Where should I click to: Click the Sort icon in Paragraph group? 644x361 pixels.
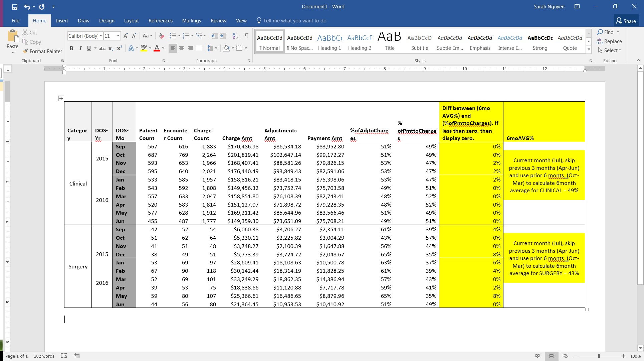click(x=235, y=36)
